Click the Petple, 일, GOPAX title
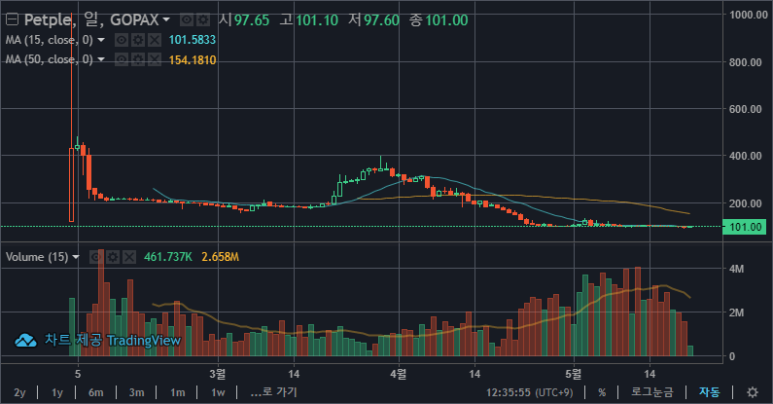The image size is (773, 404). pos(92,20)
